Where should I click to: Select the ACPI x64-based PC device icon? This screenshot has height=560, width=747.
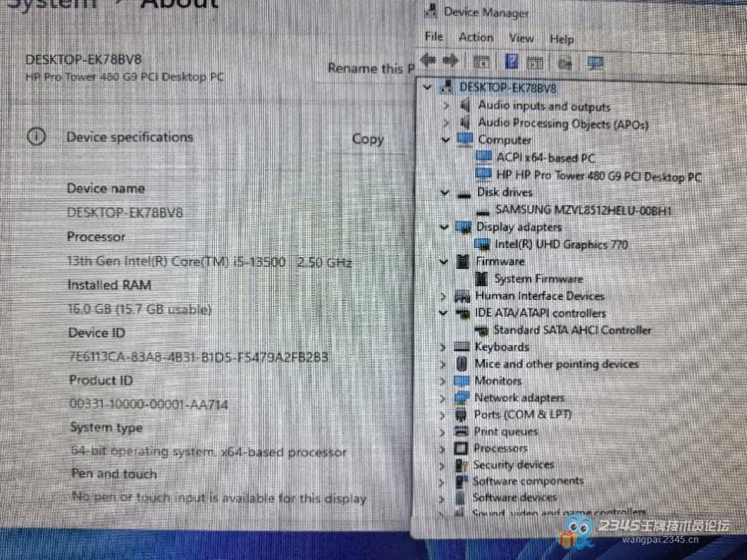pos(483,156)
